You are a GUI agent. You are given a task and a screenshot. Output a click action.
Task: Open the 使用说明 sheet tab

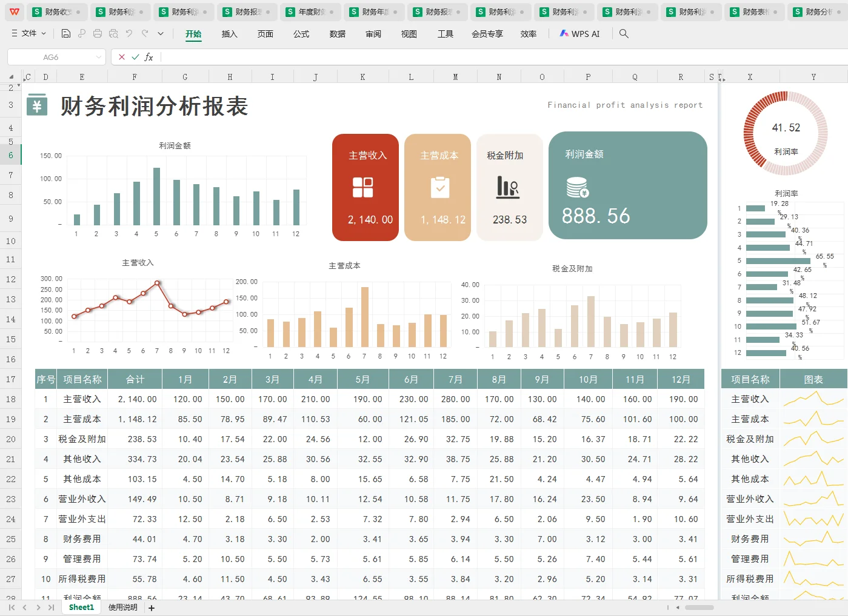click(x=122, y=607)
